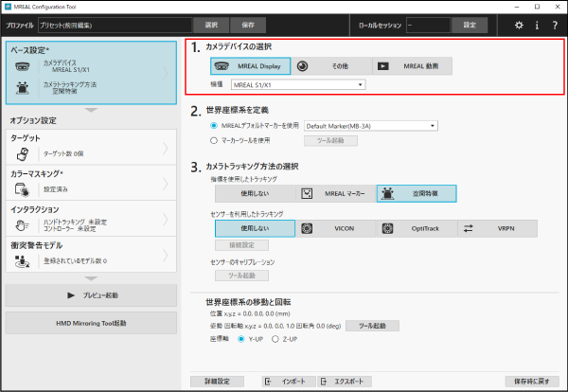Click the プロファイル name field
This screenshot has height=392, width=568.
coord(115,26)
